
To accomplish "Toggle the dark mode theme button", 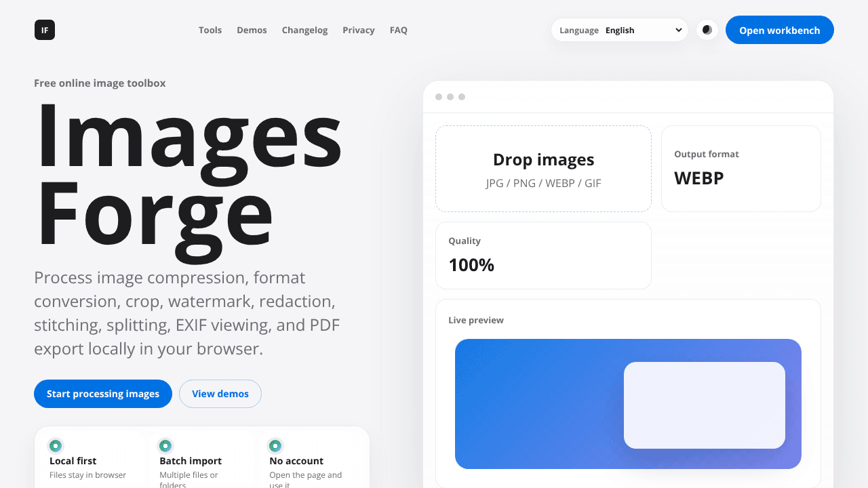I will [707, 30].
